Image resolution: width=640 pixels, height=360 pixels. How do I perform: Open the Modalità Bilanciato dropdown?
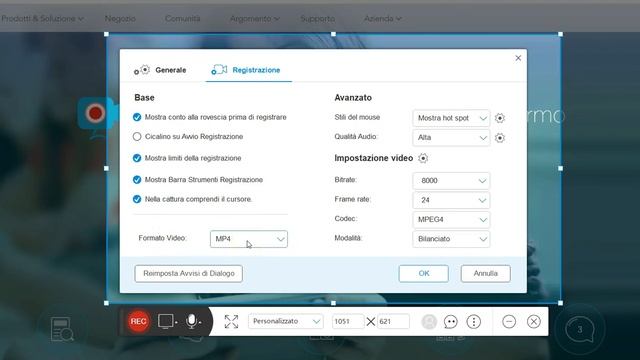click(x=451, y=239)
